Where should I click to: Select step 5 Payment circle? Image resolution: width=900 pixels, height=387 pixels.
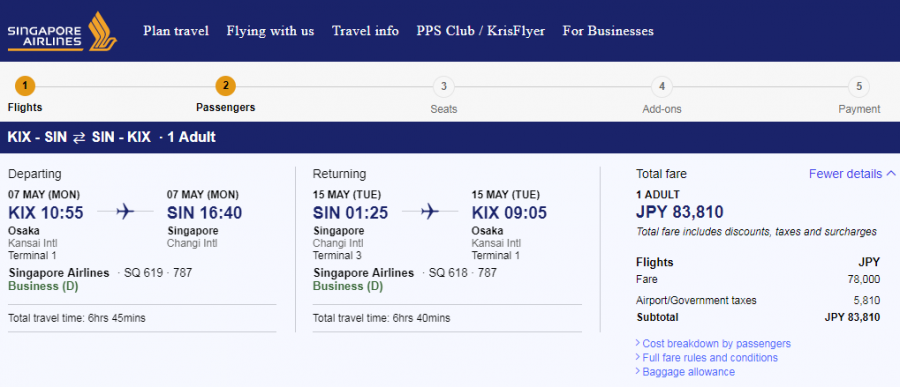pos(859,87)
